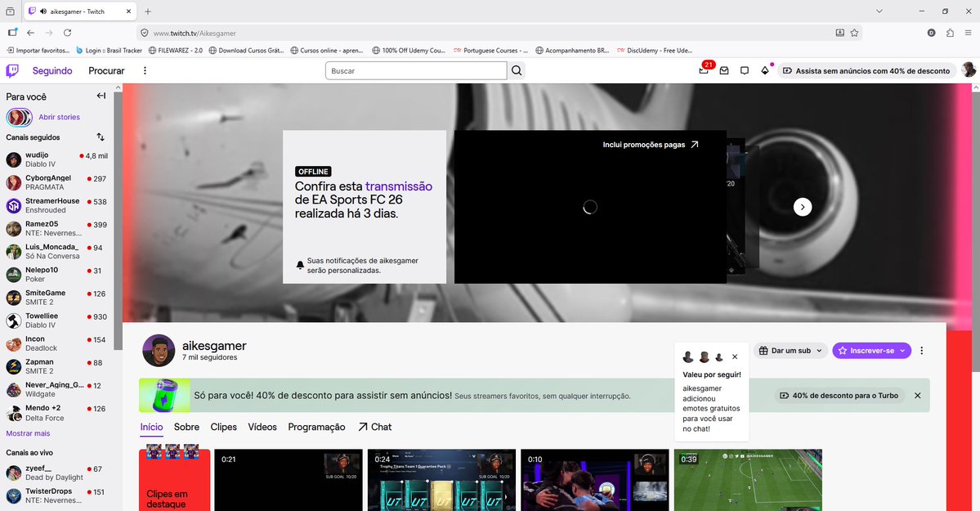Open the CyborgAngel channel in sidebar
Viewport: 980px width, 511px height.
click(x=57, y=182)
